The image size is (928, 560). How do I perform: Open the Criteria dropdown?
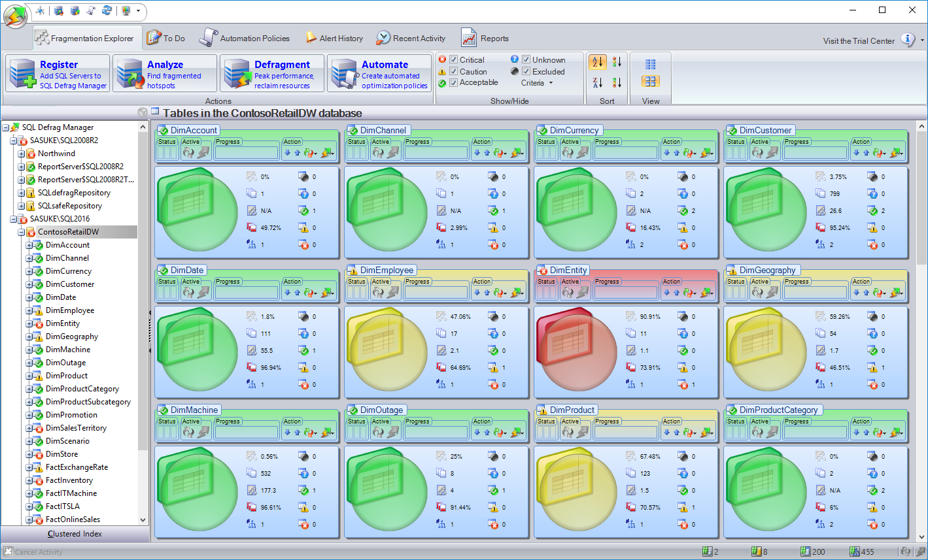(537, 83)
